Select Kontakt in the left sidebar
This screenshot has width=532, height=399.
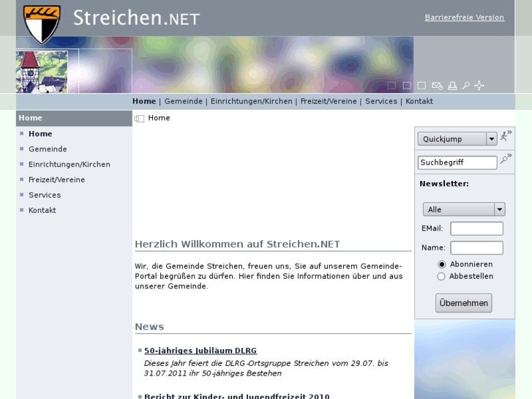pos(42,210)
